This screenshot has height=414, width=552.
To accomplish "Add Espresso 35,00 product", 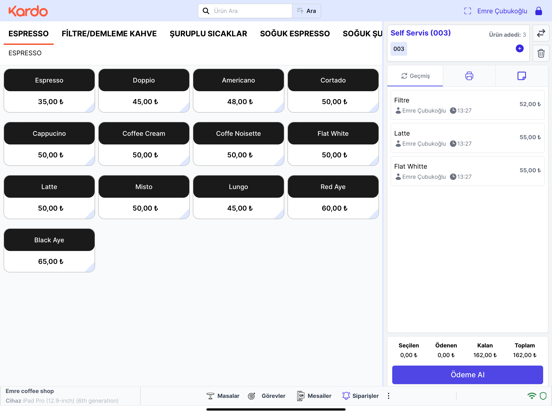I will coord(49,91).
